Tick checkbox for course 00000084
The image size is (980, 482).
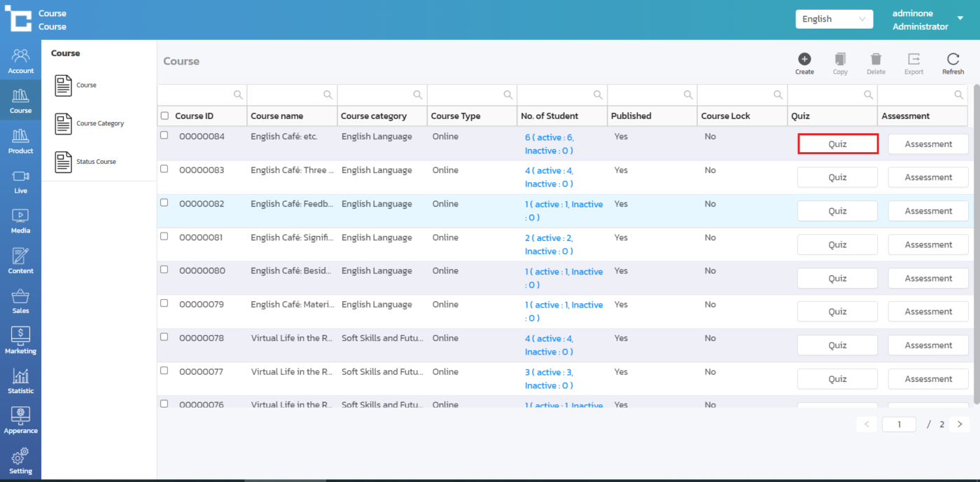[x=164, y=135]
